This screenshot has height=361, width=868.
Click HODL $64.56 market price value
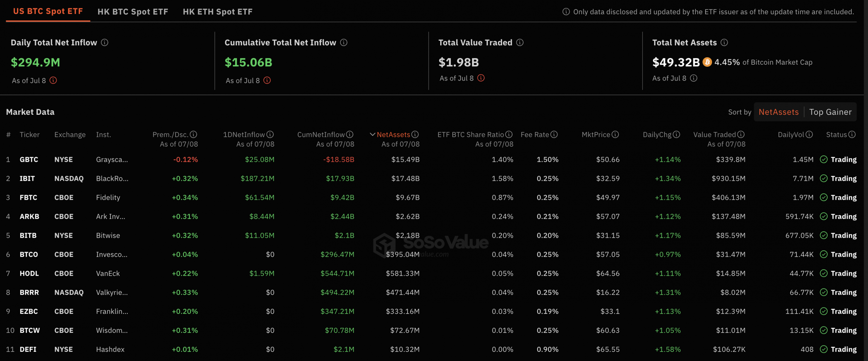608,273
